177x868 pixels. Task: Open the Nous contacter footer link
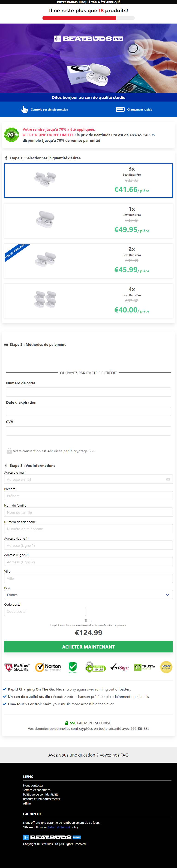33,785
